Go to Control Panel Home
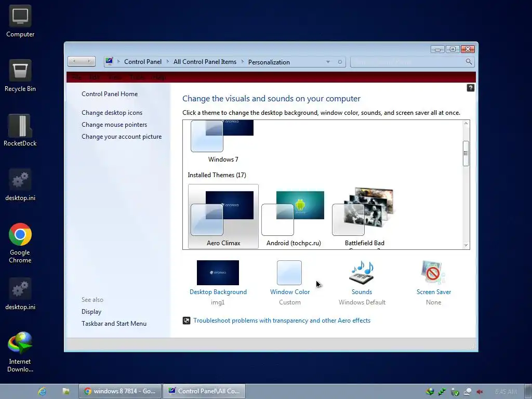 (x=110, y=94)
